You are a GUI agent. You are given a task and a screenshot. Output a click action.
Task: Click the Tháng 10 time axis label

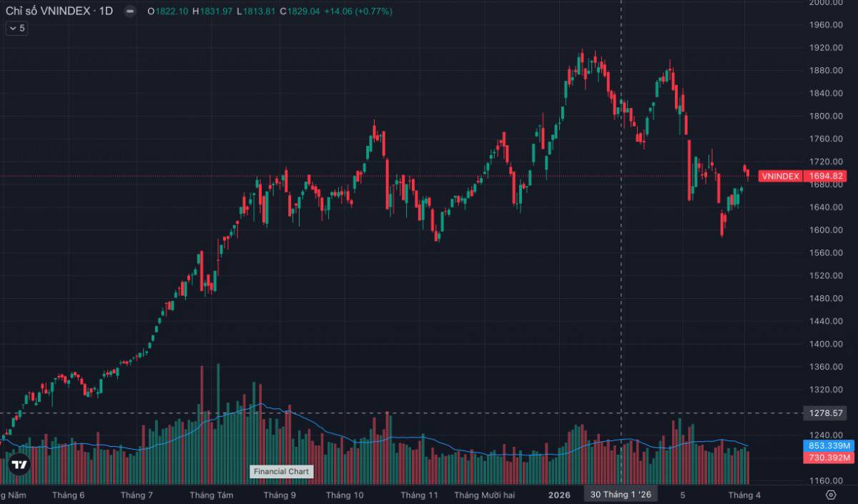click(345, 495)
